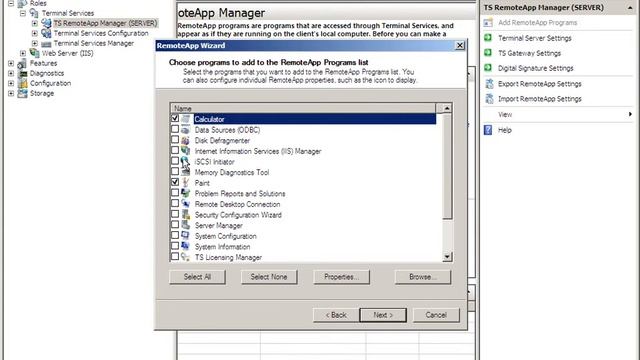Click the Terminal Server Settings icon
The image size is (640, 360).
tap(488, 38)
